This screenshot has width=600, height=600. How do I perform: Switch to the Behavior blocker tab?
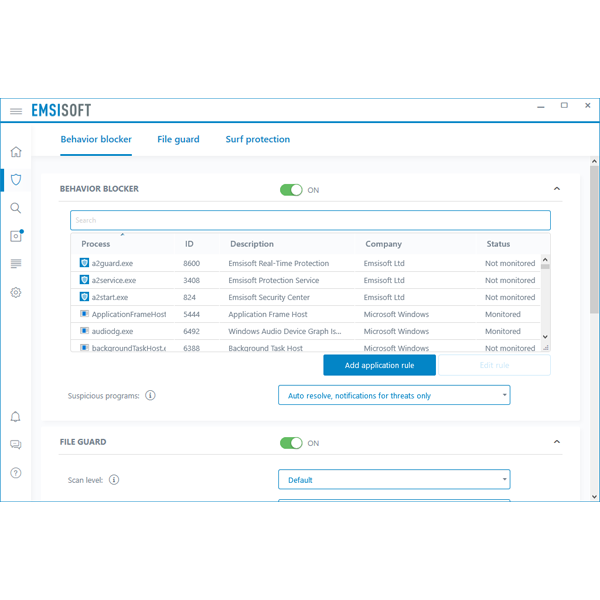96,139
